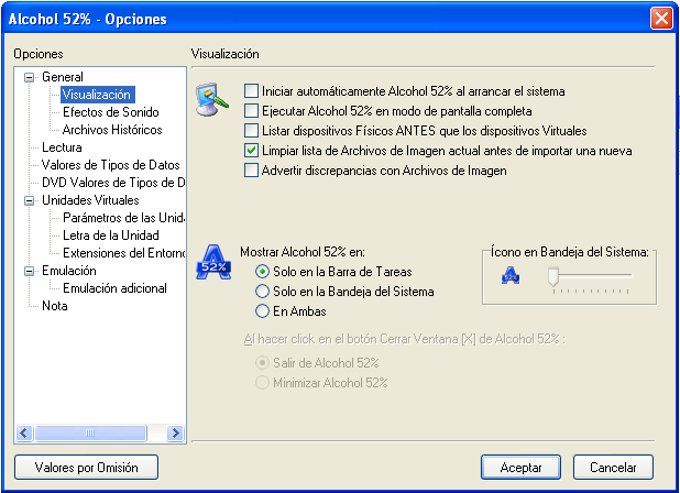The image size is (680, 493).
Task: Check list physical devices BEFORE virtual devices
Action: coord(251,131)
